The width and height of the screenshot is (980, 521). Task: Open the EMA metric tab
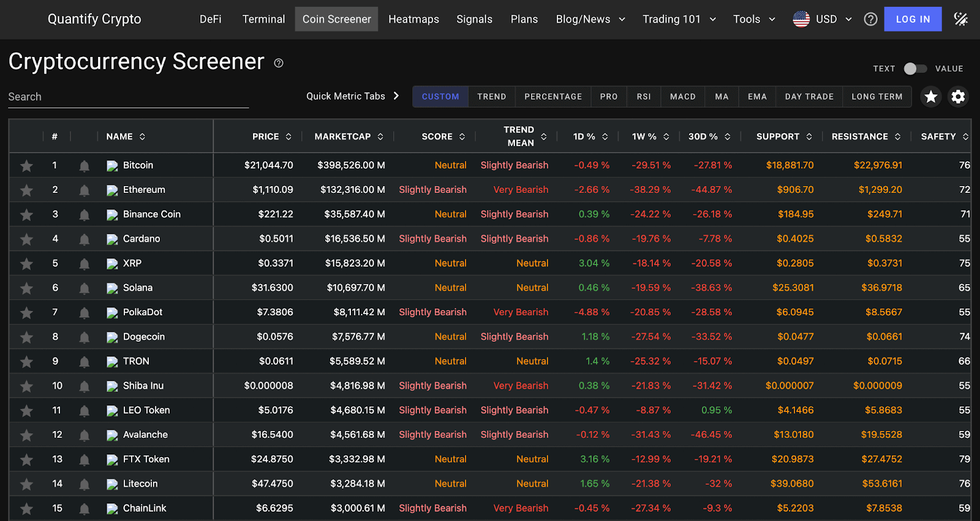(757, 97)
